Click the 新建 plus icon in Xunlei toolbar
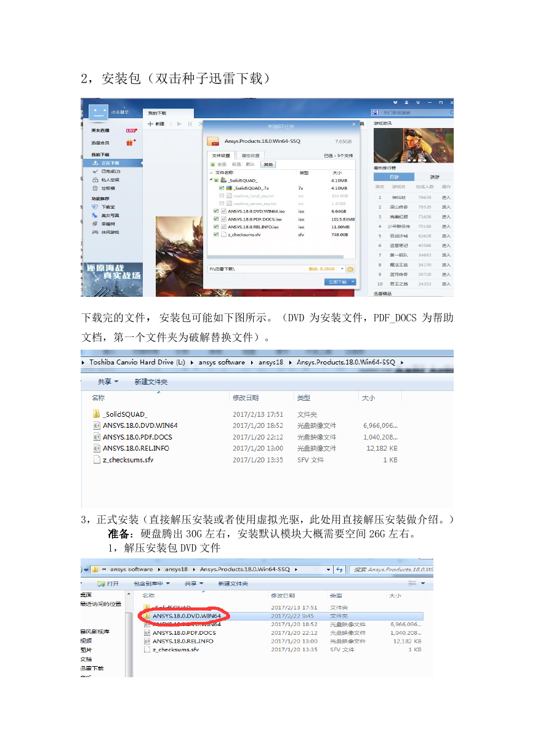Viewport: 535px width, 756px height. (x=150, y=124)
